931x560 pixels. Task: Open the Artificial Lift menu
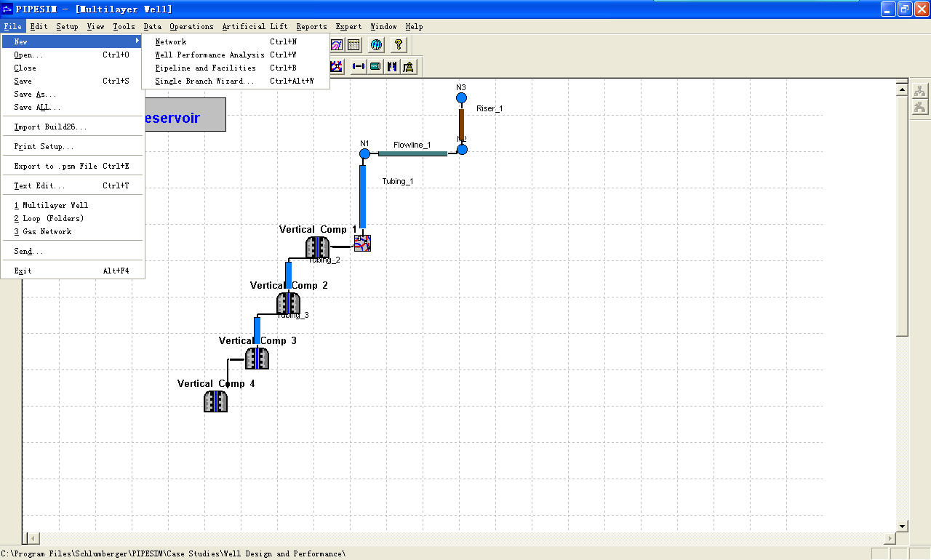pos(255,26)
